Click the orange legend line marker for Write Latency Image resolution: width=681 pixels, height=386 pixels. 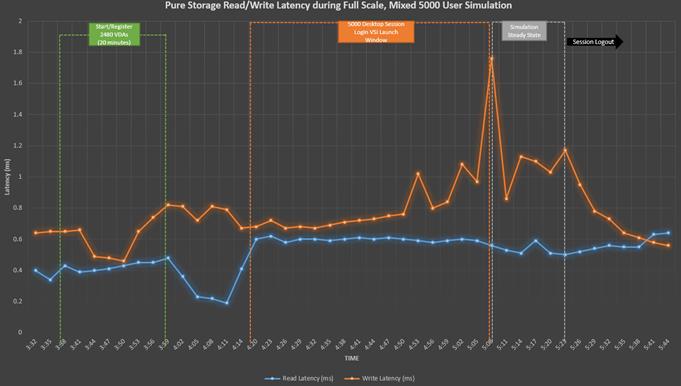[353, 379]
